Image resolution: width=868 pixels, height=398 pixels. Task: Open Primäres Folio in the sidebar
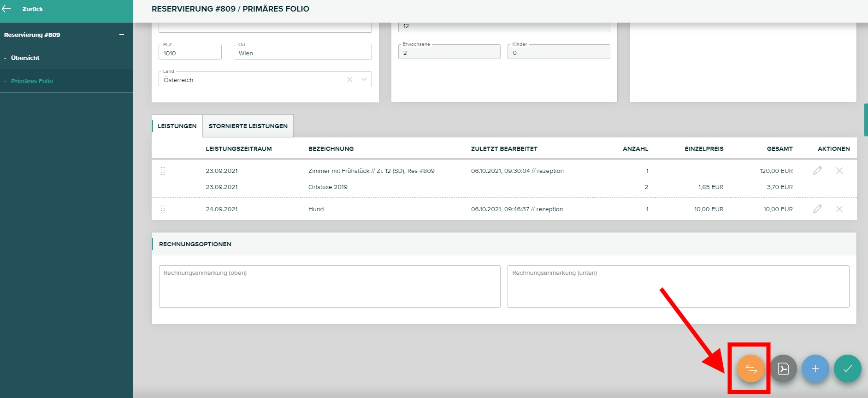coord(32,81)
